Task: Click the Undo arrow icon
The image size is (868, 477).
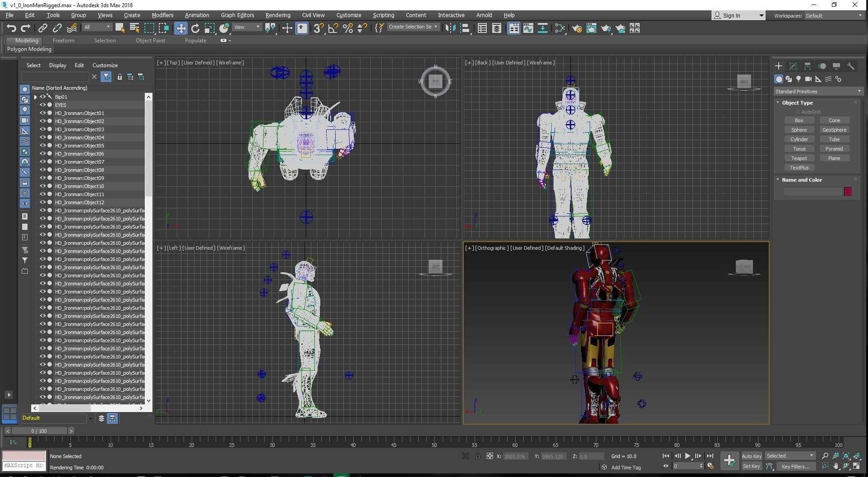Action: click(11, 28)
